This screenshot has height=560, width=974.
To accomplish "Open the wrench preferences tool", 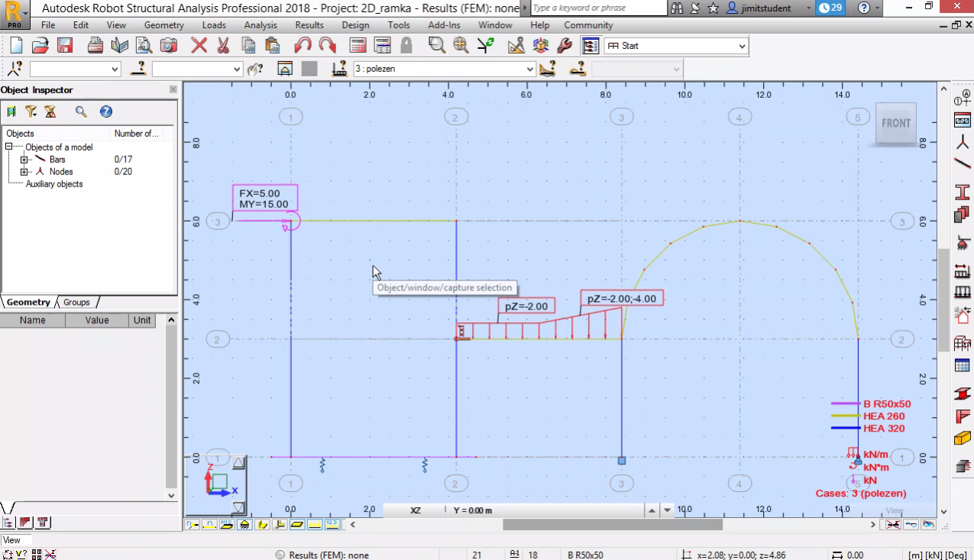I will pyautogui.click(x=565, y=45).
